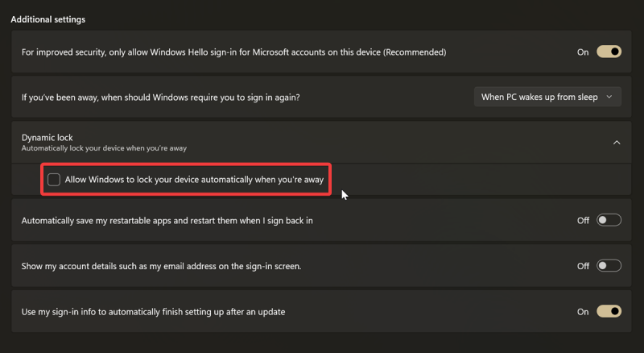The height and width of the screenshot is (353, 644).
Task: Click the "Off" label beside account details toggle
Action: pyautogui.click(x=583, y=266)
